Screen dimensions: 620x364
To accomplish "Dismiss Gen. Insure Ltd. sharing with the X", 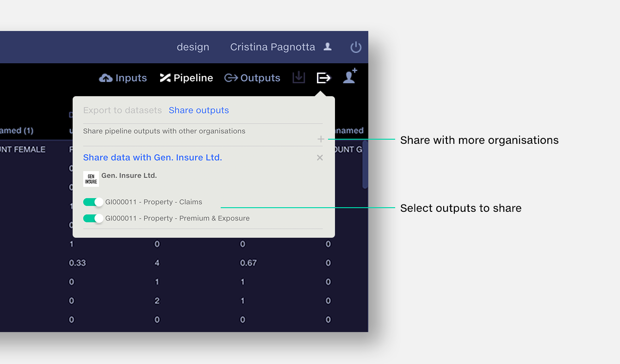I will click(x=320, y=157).
